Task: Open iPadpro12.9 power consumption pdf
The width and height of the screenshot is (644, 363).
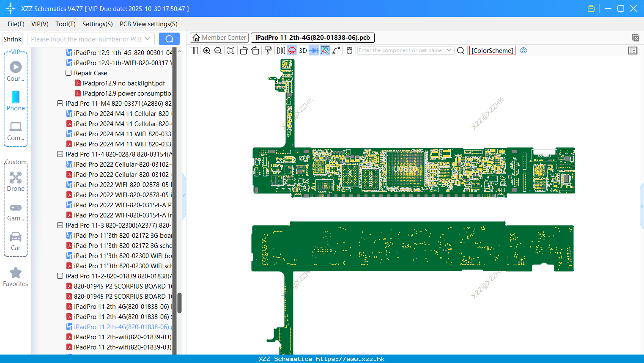Action: [123, 93]
